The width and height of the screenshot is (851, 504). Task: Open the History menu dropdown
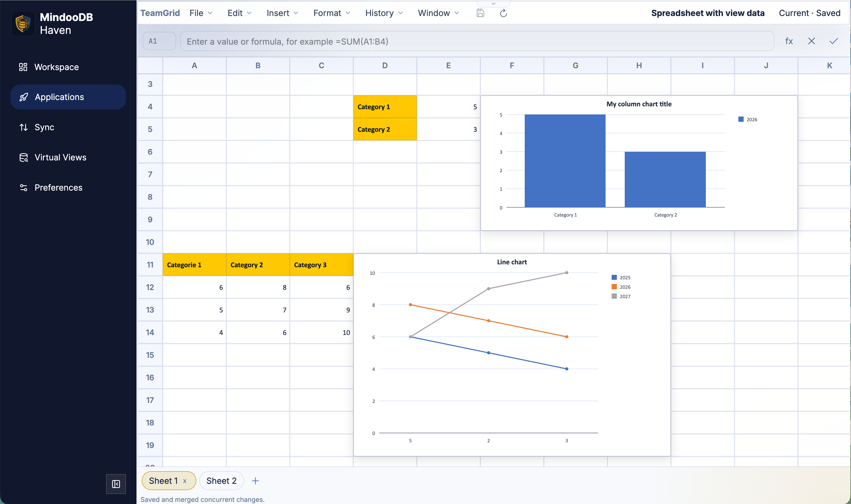pyautogui.click(x=384, y=13)
